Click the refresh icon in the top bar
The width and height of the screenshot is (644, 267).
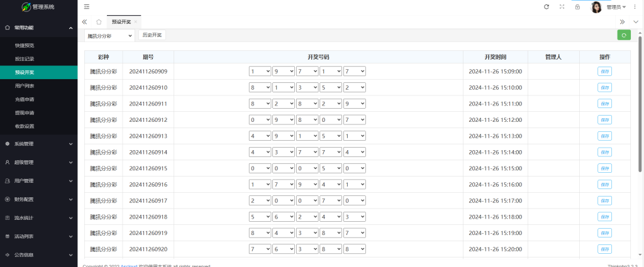point(547,7)
